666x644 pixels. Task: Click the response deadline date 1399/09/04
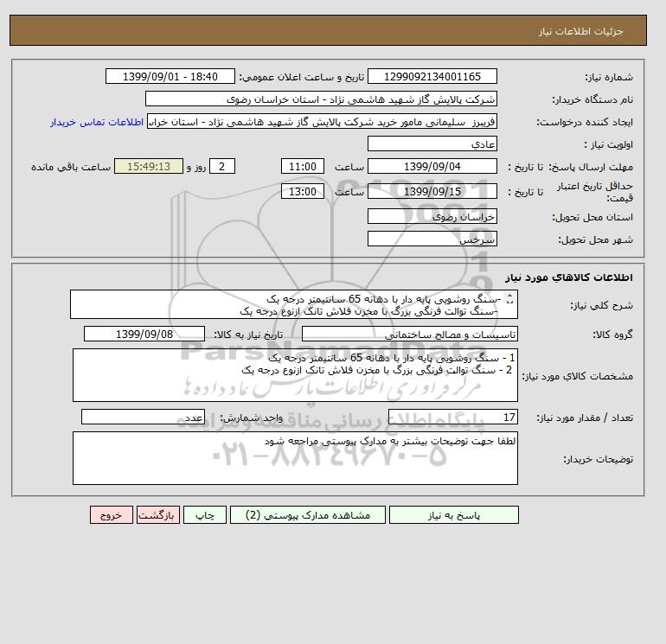click(432, 167)
